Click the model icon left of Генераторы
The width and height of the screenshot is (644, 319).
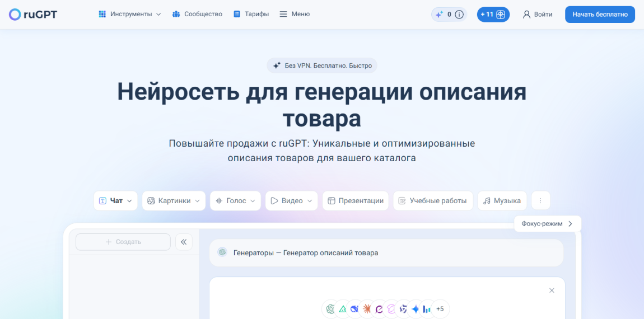(x=222, y=252)
